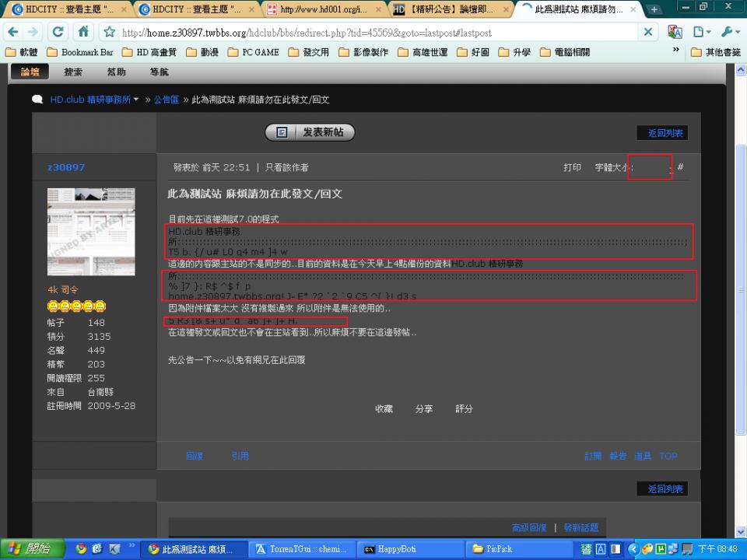Open PicPick palette icon in system tray
Image resolution: width=747 pixels, height=560 pixels.
(647, 549)
